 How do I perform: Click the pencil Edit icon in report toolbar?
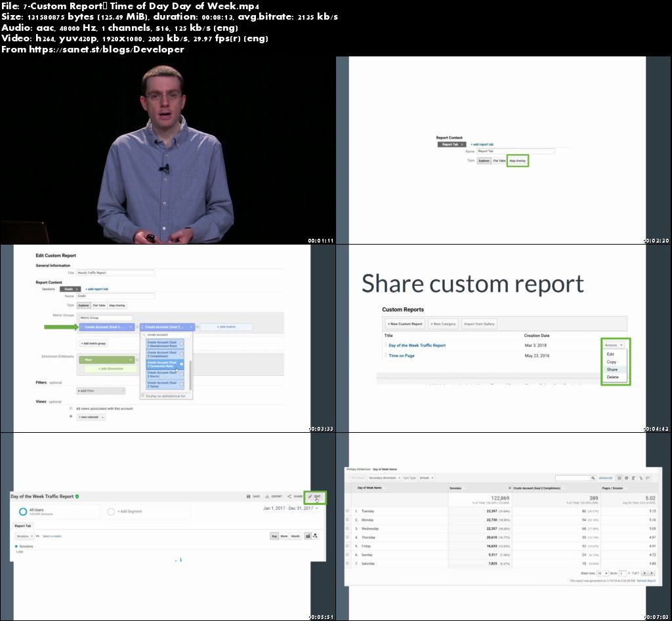[310, 496]
